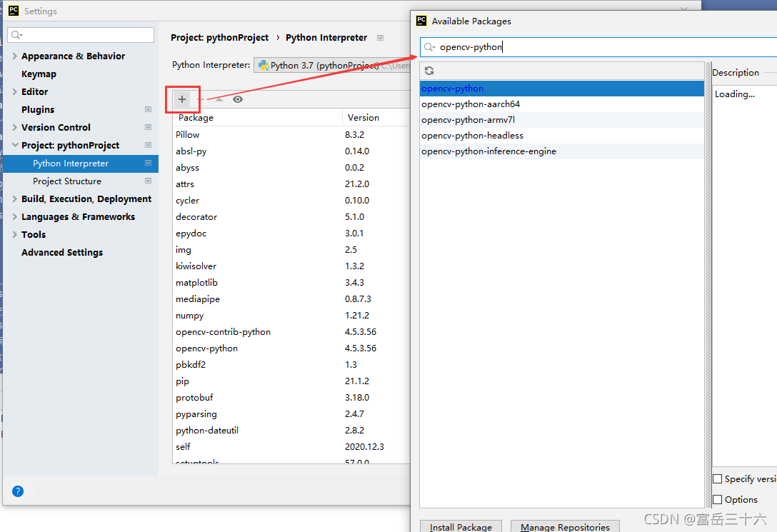Click the minus icon to uninstall a package
The width and height of the screenshot is (777, 532).
coord(201,99)
